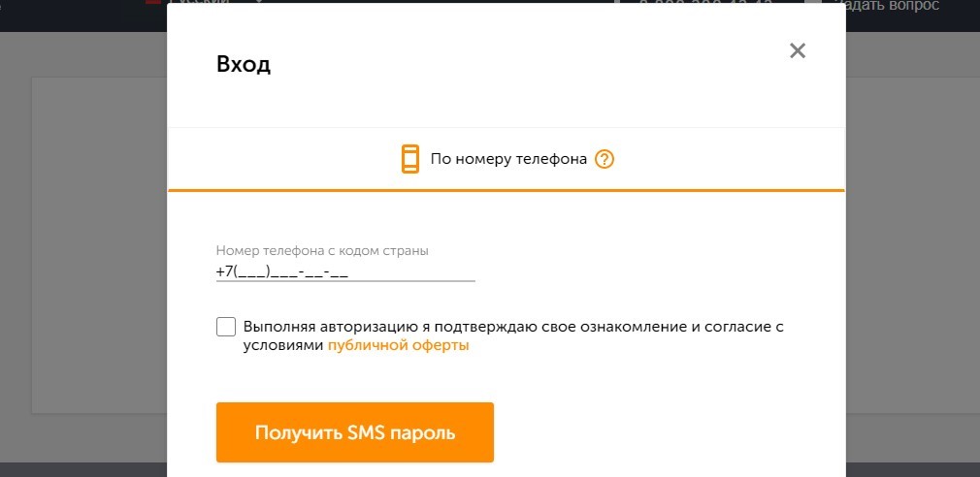Close the Вход login dialog

[x=797, y=50]
